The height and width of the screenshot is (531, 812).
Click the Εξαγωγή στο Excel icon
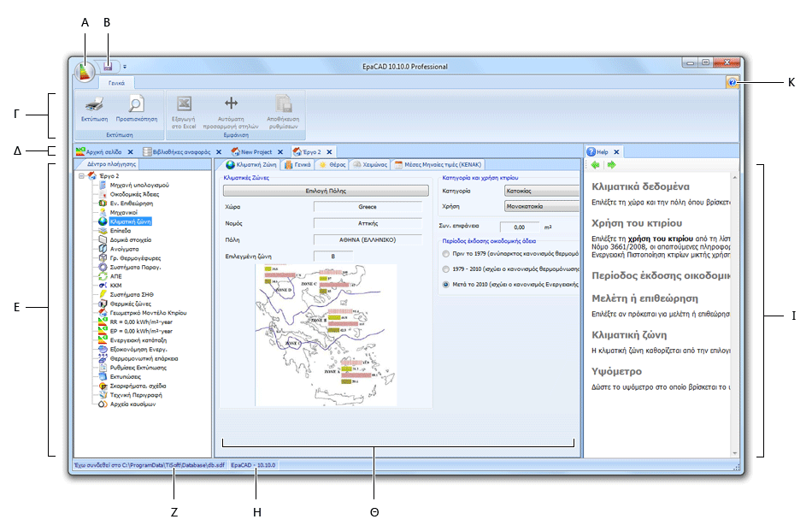click(183, 101)
